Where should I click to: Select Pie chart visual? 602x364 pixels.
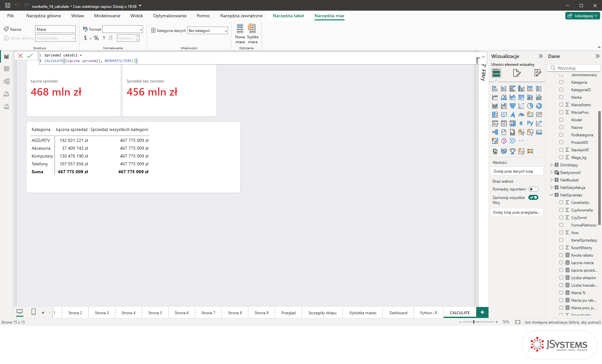(x=530, y=106)
